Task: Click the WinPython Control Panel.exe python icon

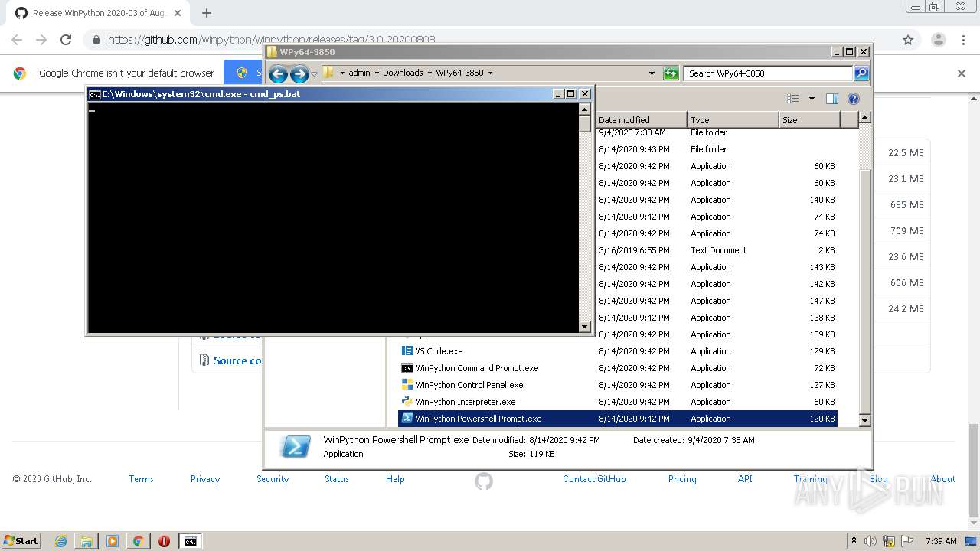Action: click(407, 385)
